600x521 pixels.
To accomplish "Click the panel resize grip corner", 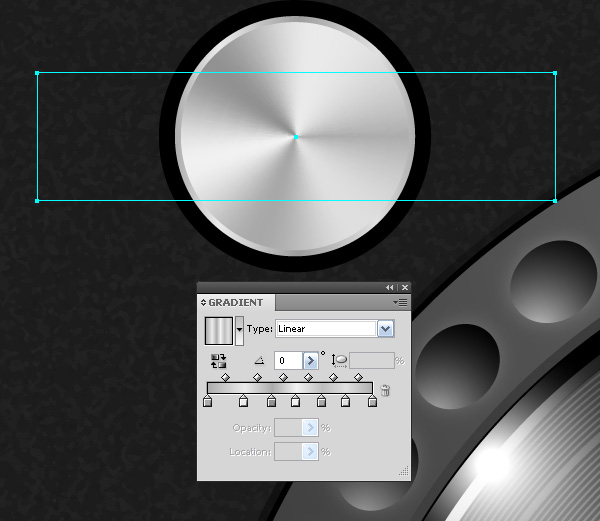I will pyautogui.click(x=404, y=471).
